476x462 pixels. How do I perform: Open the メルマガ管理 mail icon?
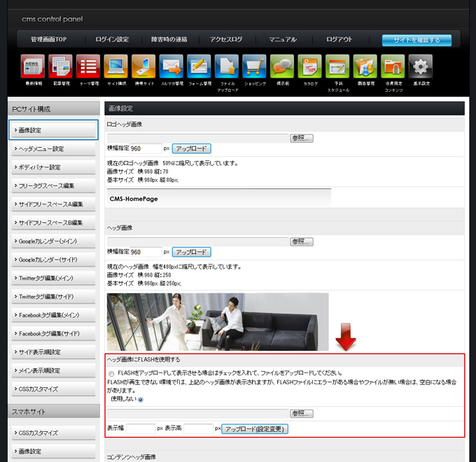tap(171, 67)
